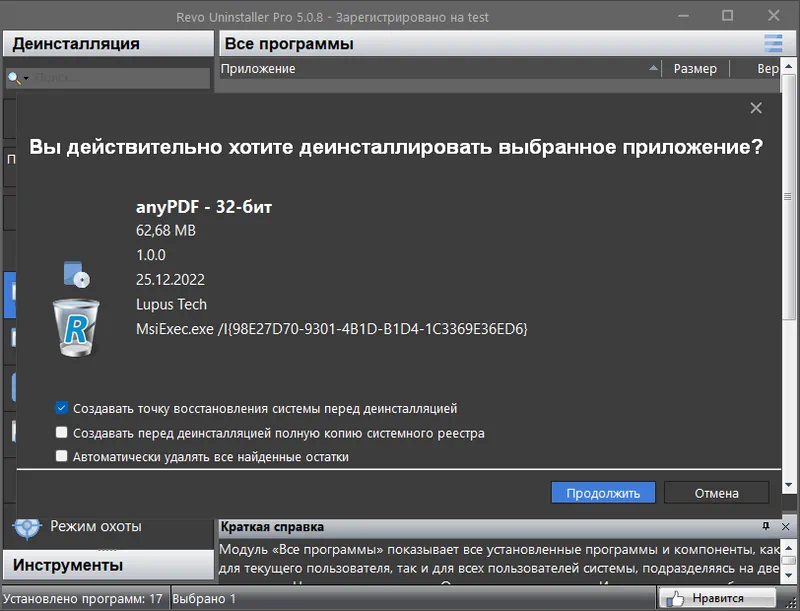Click the MsiExec.exe uninstall string
The image size is (800, 611).
[x=332, y=329]
